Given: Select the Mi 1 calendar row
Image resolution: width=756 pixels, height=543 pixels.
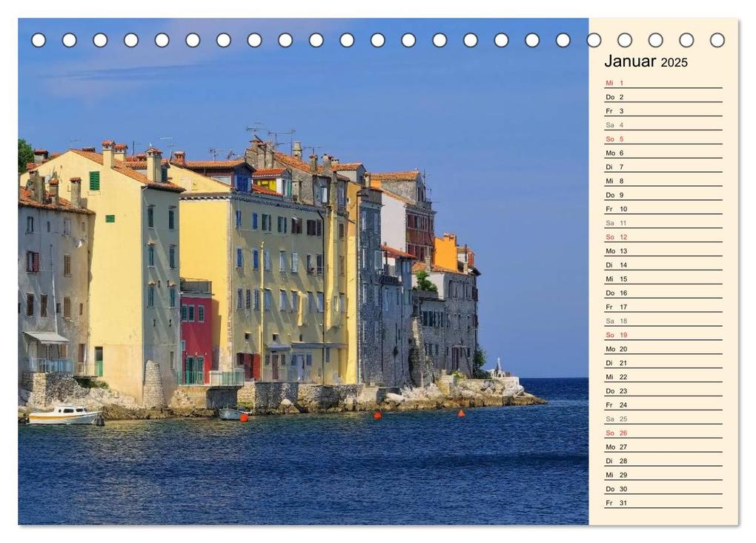Looking at the screenshot, I should [663, 83].
